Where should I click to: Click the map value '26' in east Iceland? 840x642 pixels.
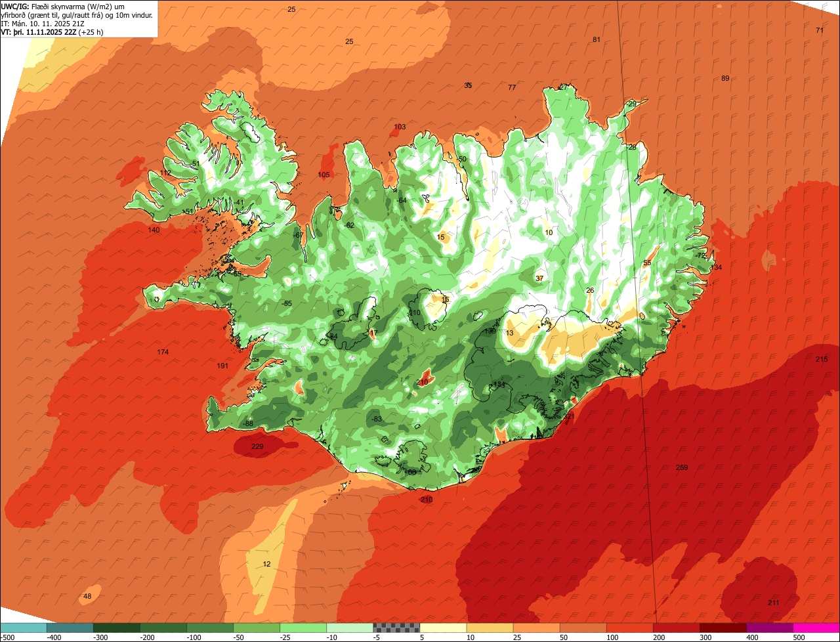tap(590, 290)
